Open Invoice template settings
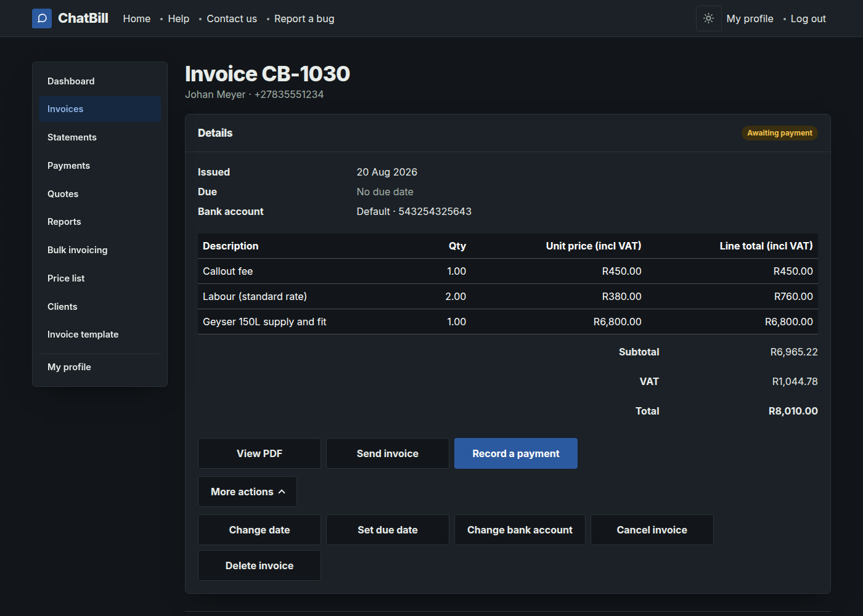 [100, 334]
